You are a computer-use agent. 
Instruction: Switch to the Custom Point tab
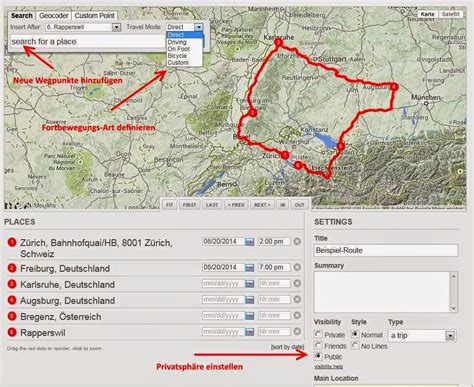point(94,16)
